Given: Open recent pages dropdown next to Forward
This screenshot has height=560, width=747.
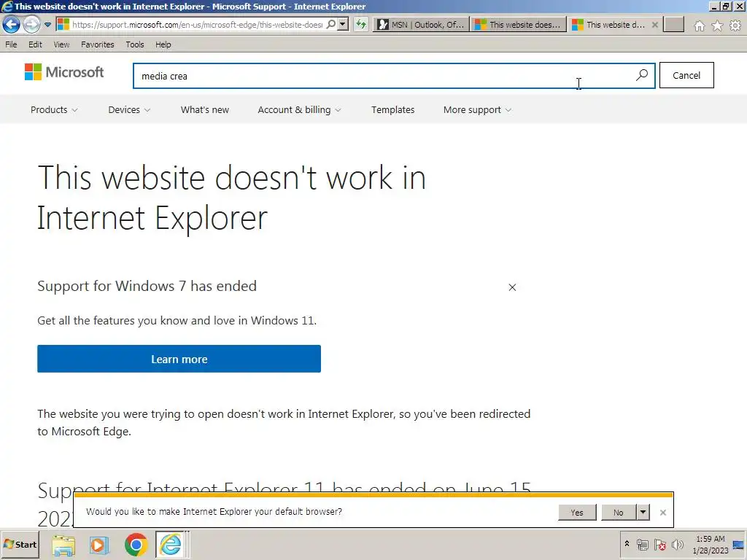Looking at the screenshot, I should point(47,25).
